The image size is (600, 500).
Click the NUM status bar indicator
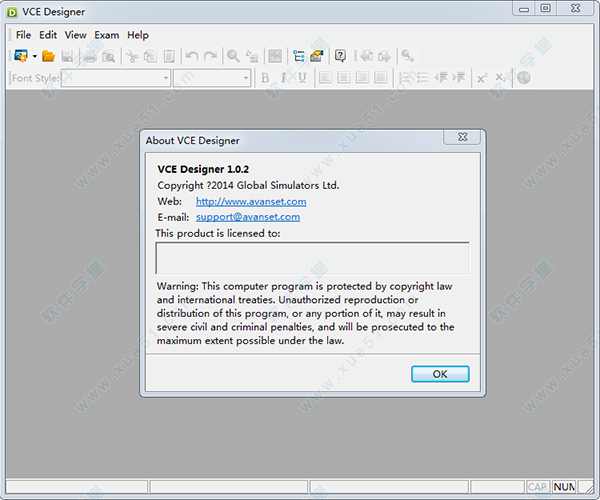564,487
